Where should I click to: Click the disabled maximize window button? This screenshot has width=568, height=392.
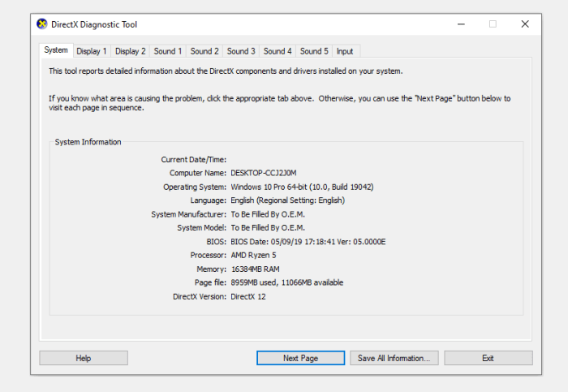pyautogui.click(x=493, y=24)
